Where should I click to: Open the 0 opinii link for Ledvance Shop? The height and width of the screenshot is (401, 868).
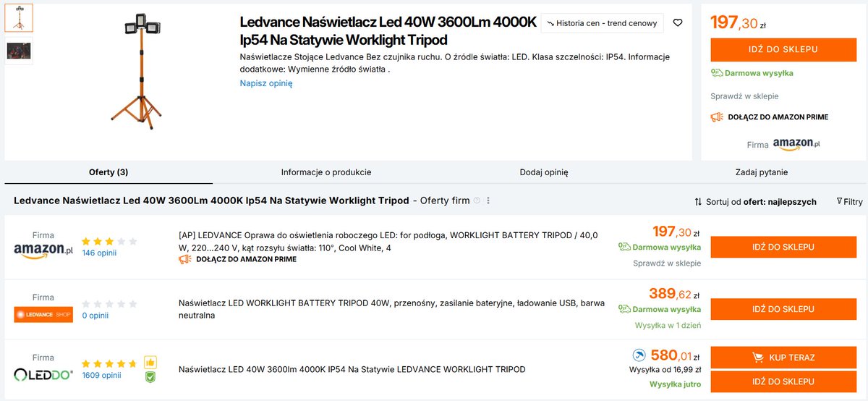pos(95,315)
